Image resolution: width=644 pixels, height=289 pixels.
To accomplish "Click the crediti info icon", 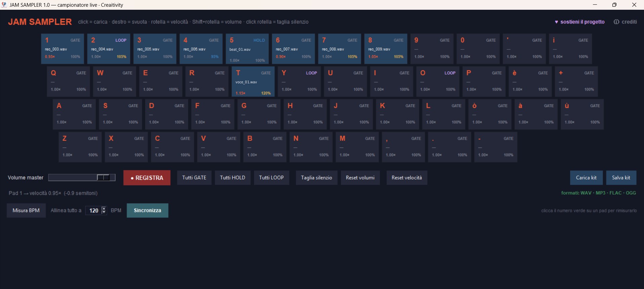I will [x=616, y=22].
